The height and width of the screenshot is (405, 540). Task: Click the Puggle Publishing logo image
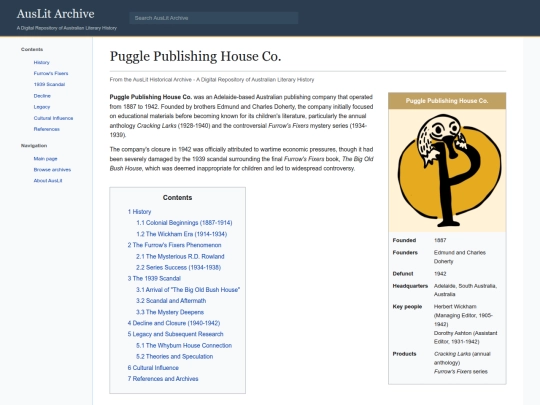point(447,170)
